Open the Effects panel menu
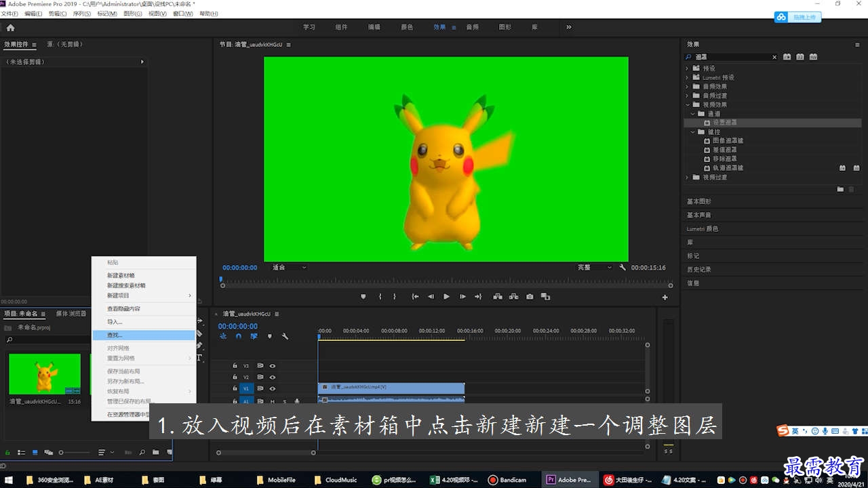Image resolution: width=868 pixels, height=488 pixels. coord(857,45)
